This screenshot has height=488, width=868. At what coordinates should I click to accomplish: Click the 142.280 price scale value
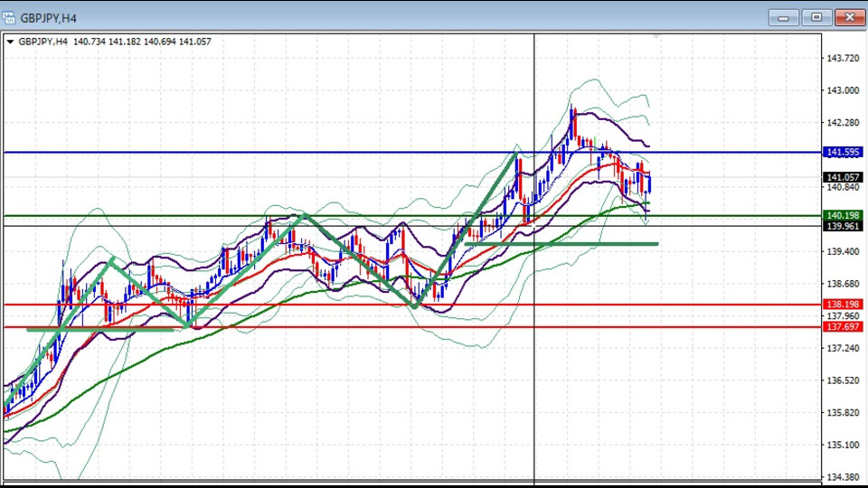(x=843, y=122)
